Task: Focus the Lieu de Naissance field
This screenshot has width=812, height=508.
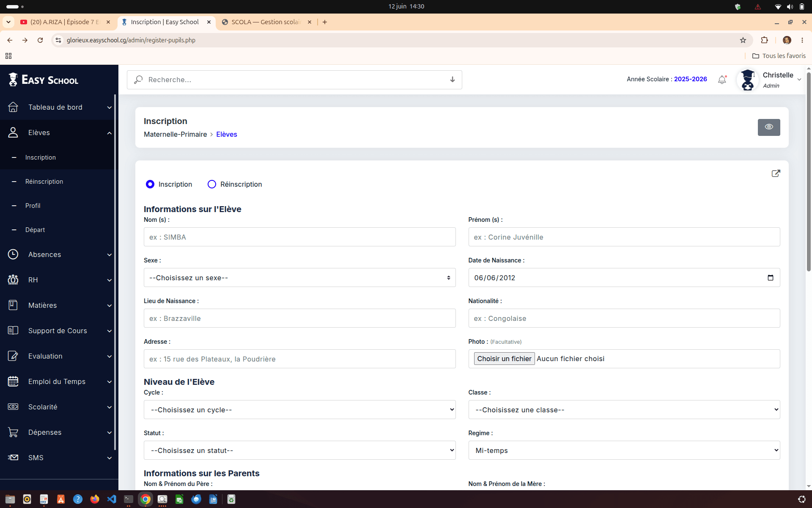Action: [299, 318]
